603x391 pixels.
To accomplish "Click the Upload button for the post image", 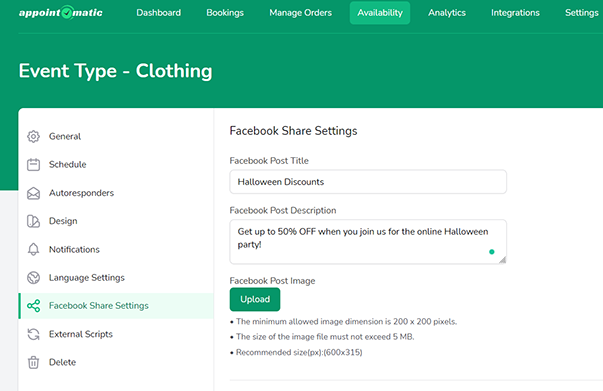I will (x=255, y=299).
